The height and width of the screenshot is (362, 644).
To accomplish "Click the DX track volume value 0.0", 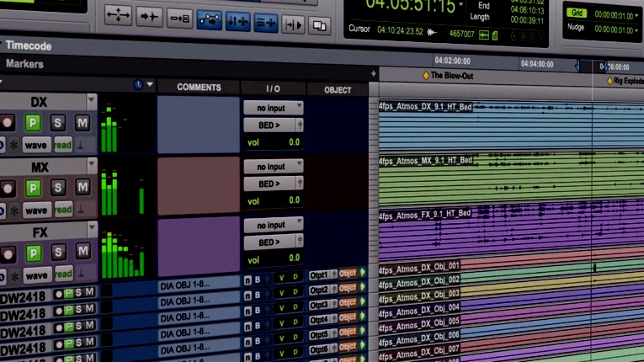I will point(294,142).
